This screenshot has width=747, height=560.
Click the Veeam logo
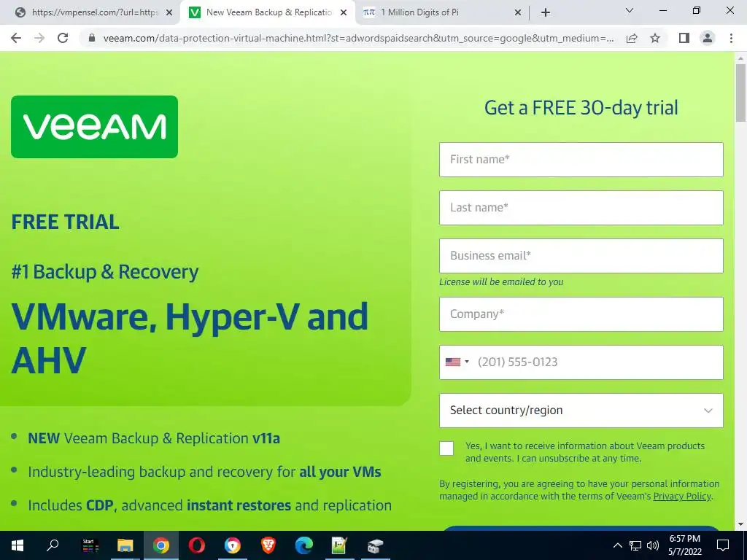(x=94, y=127)
